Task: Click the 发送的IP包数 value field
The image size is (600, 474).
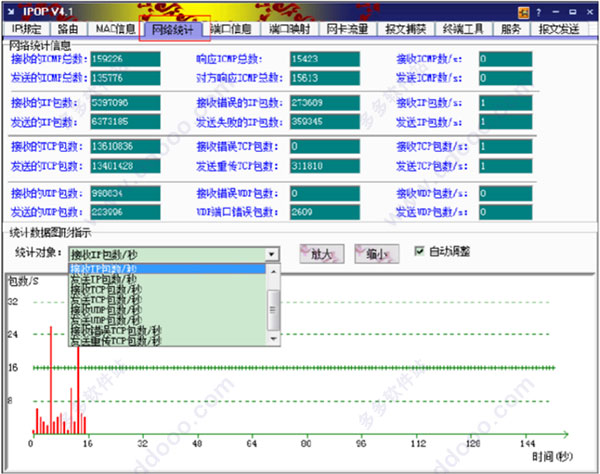Action: (x=125, y=122)
